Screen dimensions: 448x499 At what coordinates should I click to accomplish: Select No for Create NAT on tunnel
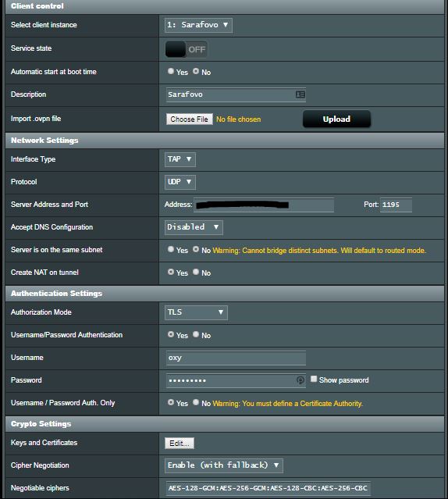196,272
